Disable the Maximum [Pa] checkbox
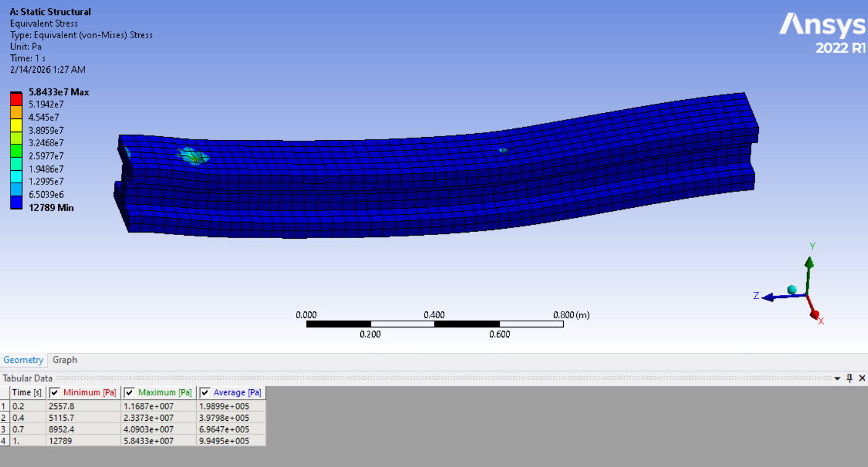This screenshot has height=467, width=868. pos(130,392)
